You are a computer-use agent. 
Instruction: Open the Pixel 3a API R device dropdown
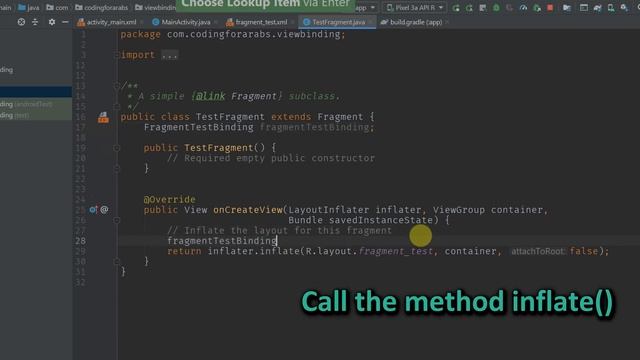(x=414, y=8)
